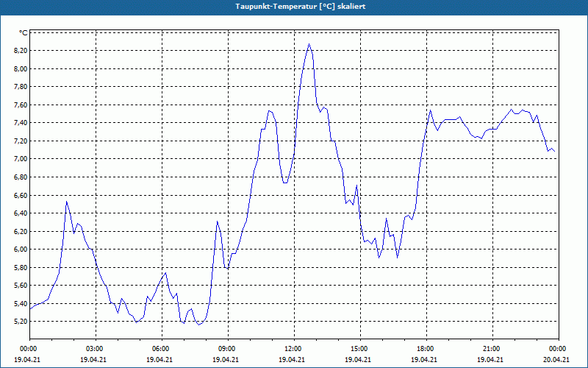Select the 5,60 y-axis label
Viewport: 588px width, 368px height.
[x=21, y=286]
